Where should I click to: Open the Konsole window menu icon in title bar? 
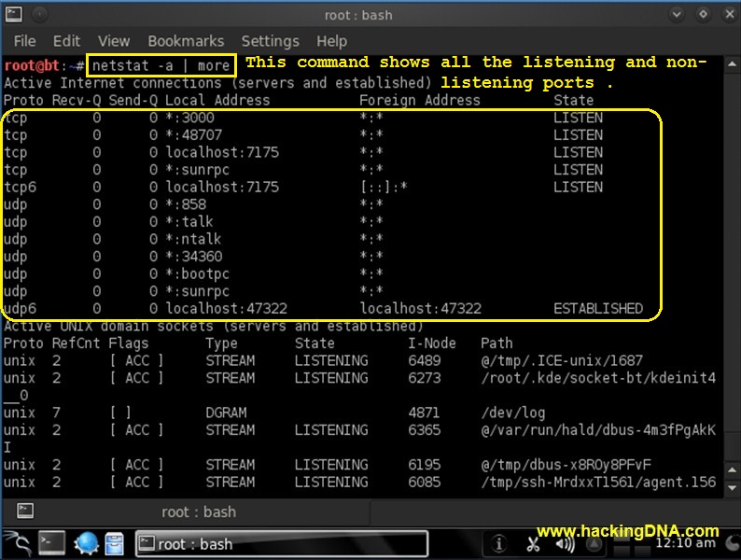[14, 14]
